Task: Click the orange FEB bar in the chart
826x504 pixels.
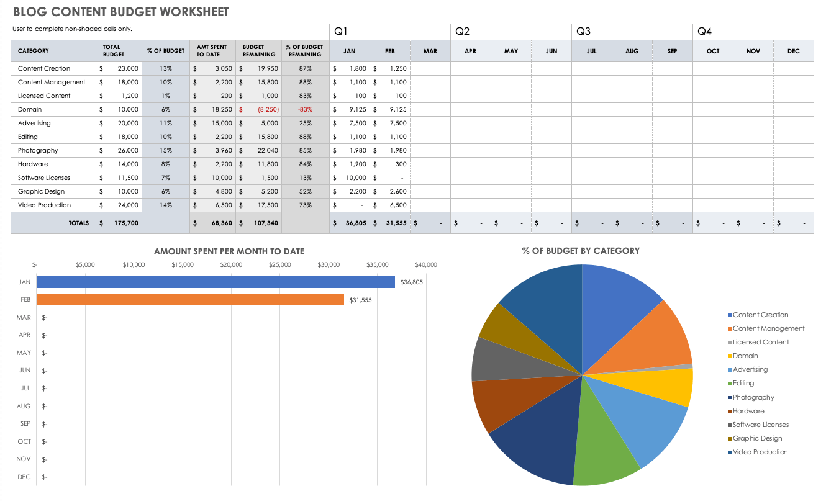Action: [190, 300]
